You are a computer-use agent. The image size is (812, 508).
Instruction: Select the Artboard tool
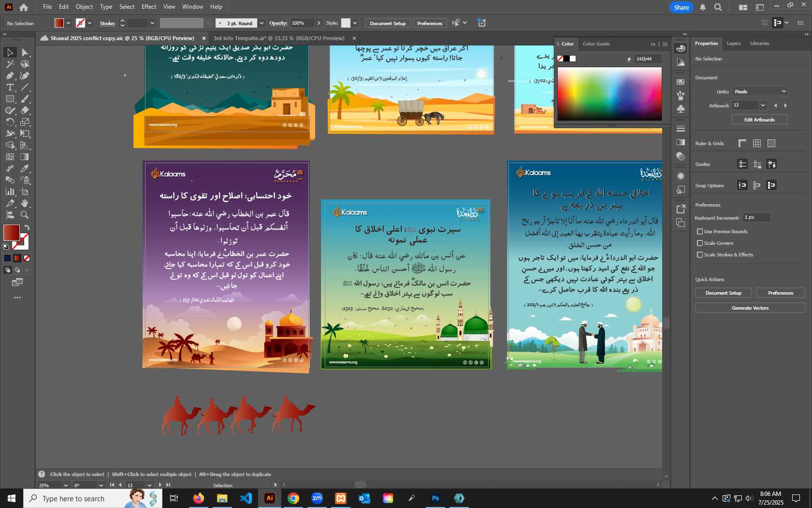25,192
